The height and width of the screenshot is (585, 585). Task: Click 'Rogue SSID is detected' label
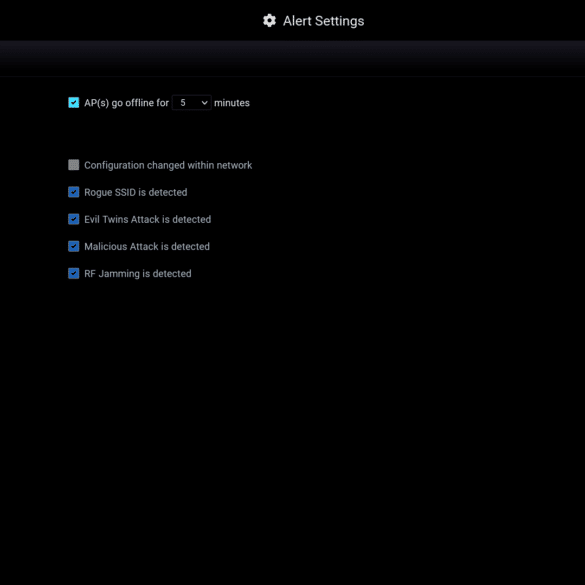coord(136,193)
